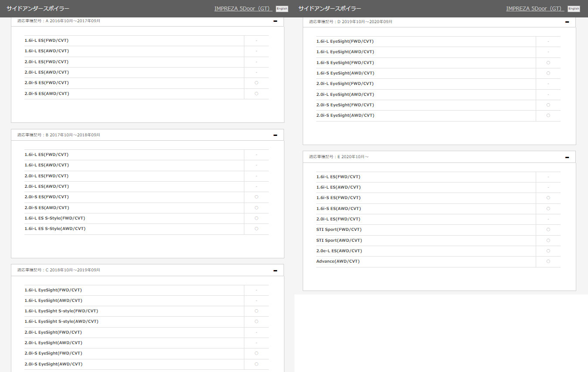Viewport: 588px width, 372px height.
Task: Click the サイドアンダースポイラー title on left page
Action: click(38, 9)
